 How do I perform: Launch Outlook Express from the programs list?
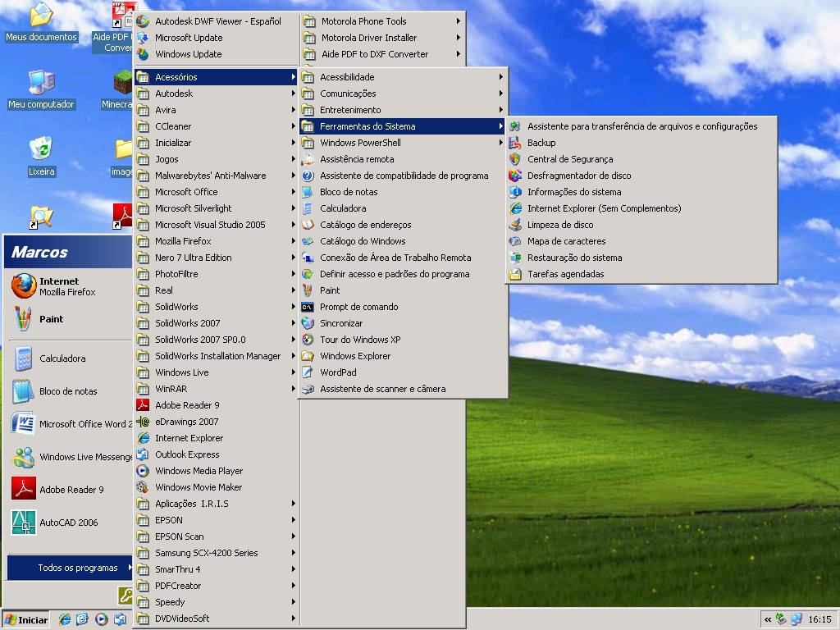(217, 454)
